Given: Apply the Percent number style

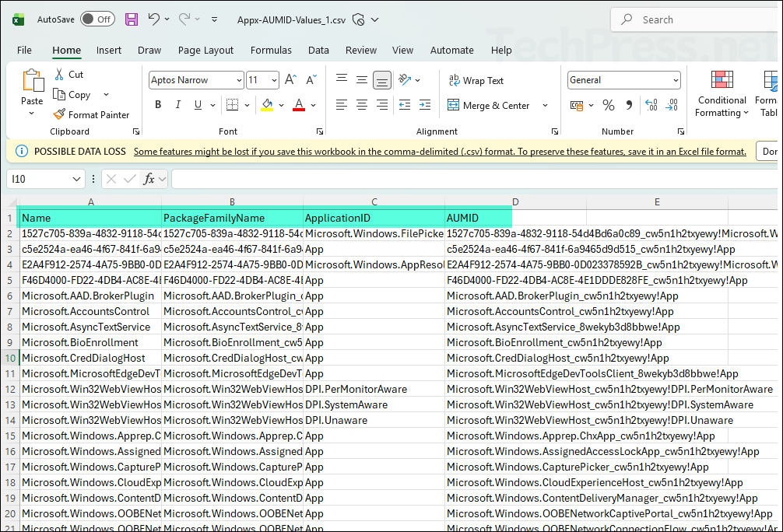Looking at the screenshot, I should [x=608, y=104].
